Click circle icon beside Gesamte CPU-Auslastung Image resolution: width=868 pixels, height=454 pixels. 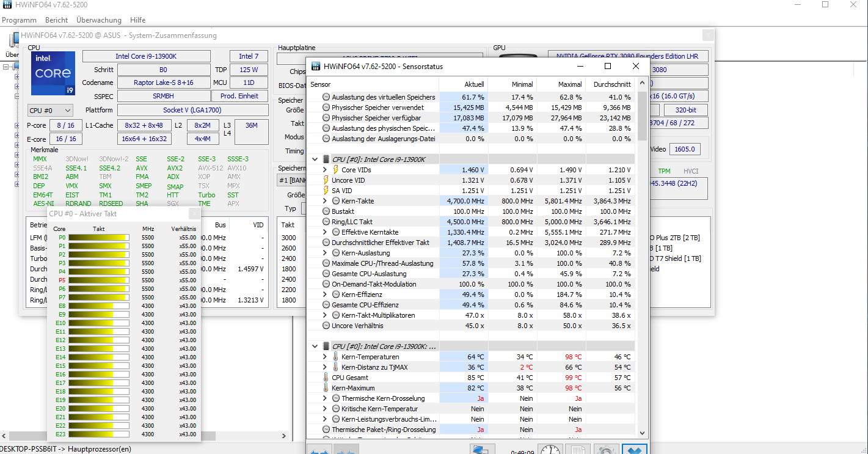326,274
